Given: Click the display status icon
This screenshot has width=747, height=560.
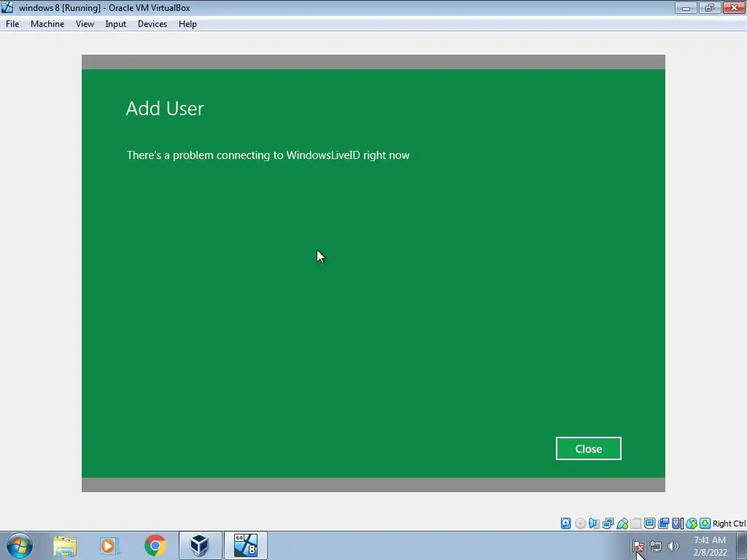Looking at the screenshot, I should [649, 524].
